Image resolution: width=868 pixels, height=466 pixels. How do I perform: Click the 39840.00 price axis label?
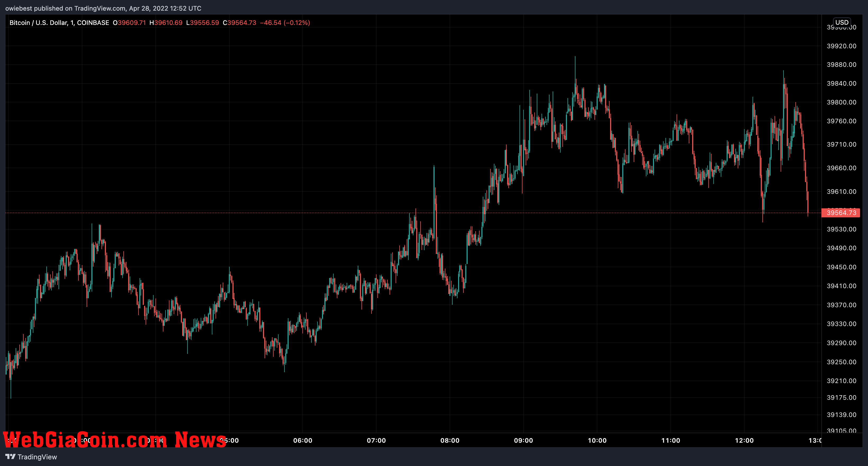point(841,83)
